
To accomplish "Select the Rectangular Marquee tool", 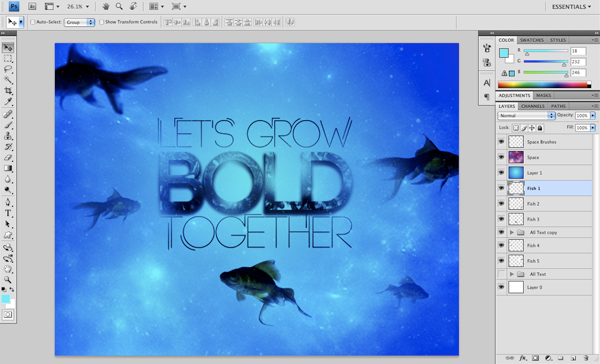I will coord(8,59).
